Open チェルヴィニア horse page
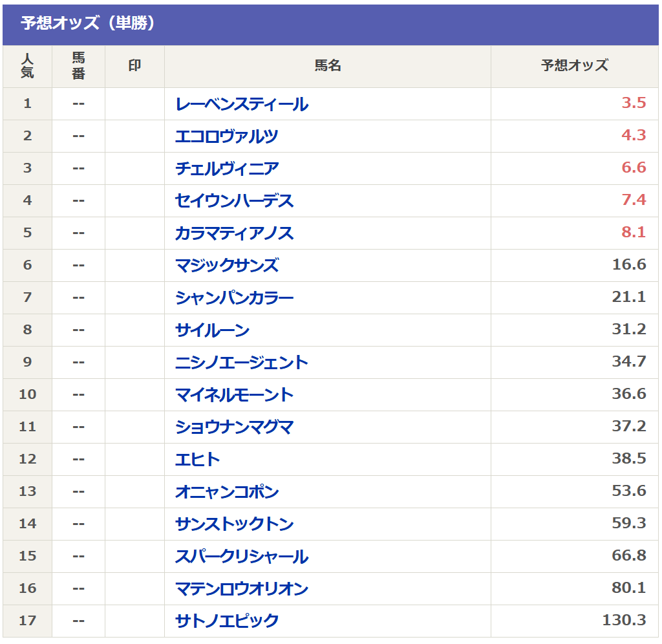662x644 pixels. (x=227, y=169)
